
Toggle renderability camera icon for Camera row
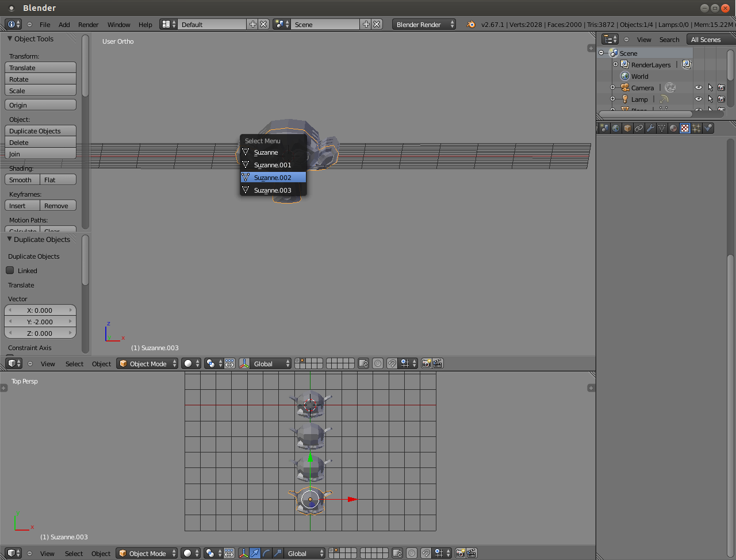click(722, 87)
